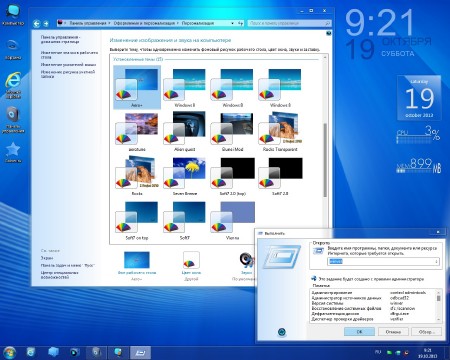Screen dimensions: 450x360
Task: Select the Seven Breeze dandelion theme
Action: point(184,176)
